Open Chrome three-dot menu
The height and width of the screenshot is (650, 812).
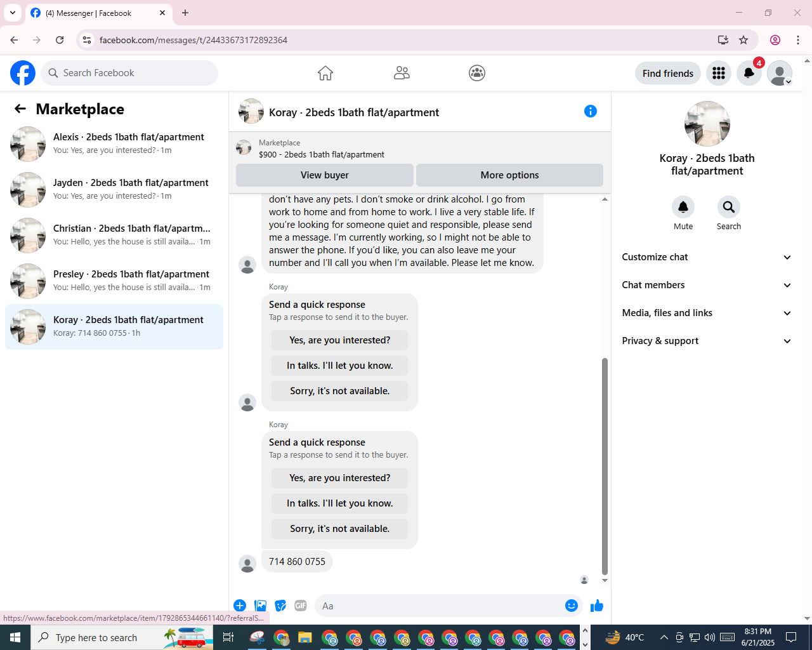coord(798,40)
